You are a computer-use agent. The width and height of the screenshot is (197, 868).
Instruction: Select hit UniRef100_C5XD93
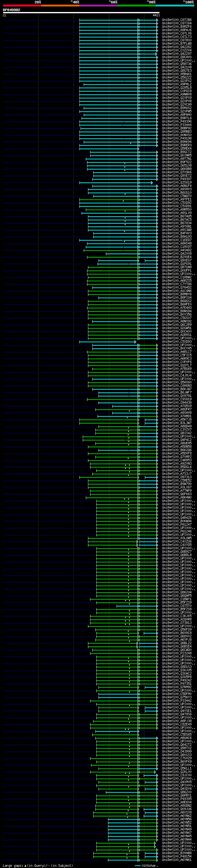point(177,341)
